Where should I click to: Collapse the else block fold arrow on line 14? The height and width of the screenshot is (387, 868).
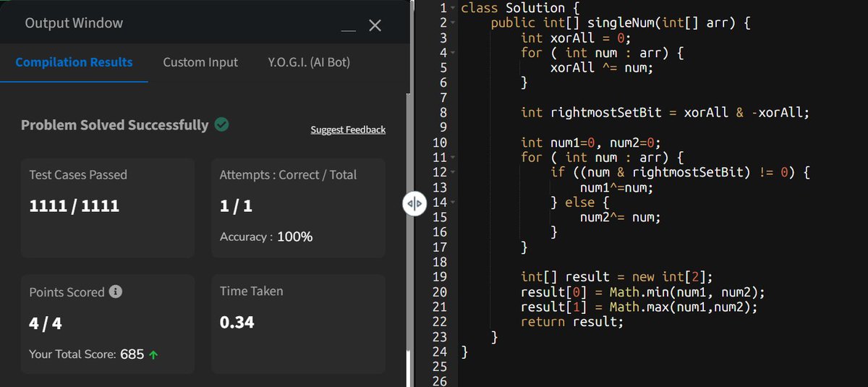click(453, 202)
